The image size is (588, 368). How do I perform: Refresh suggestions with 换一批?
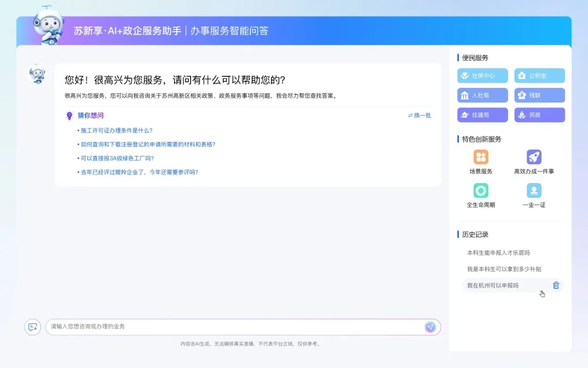419,116
